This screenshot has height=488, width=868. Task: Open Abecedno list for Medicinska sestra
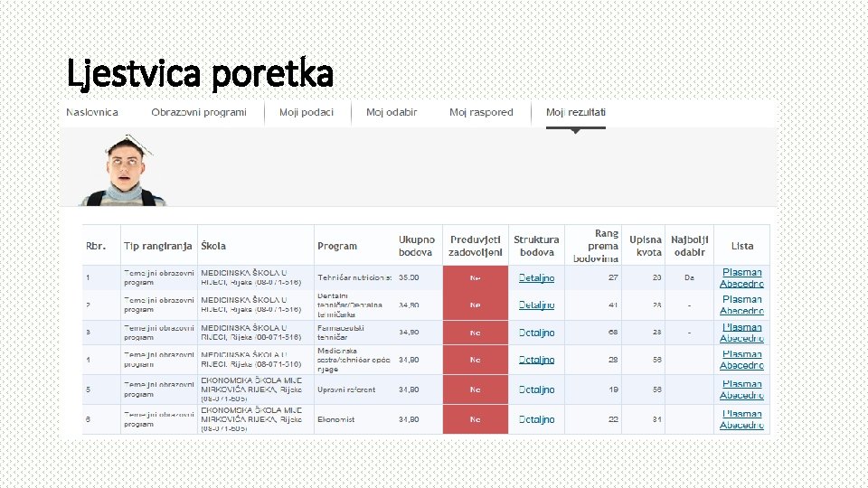click(741, 366)
